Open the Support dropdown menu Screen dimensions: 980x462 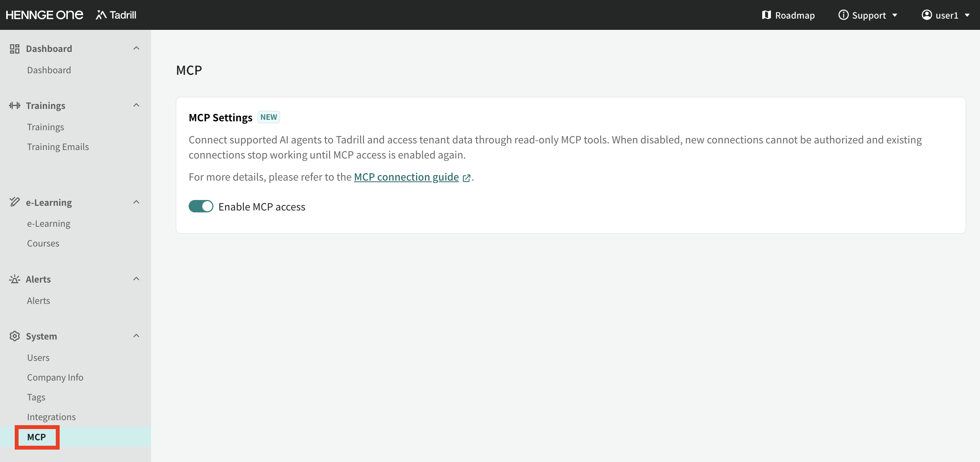click(x=868, y=15)
